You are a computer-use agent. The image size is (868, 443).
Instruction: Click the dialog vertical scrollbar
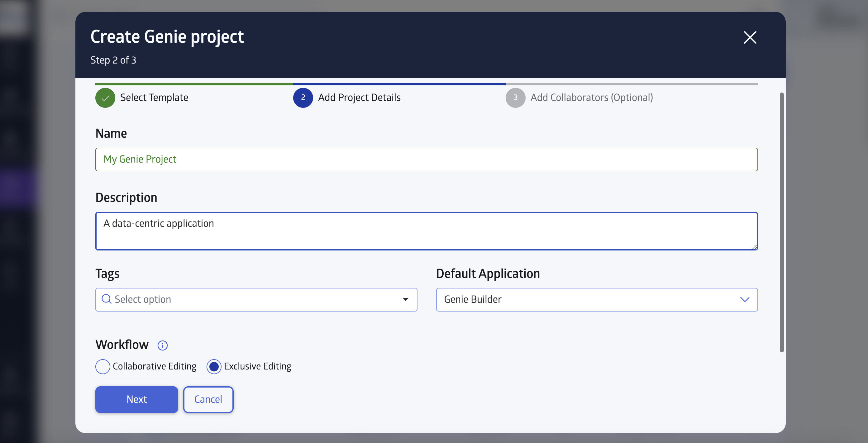pos(781,222)
